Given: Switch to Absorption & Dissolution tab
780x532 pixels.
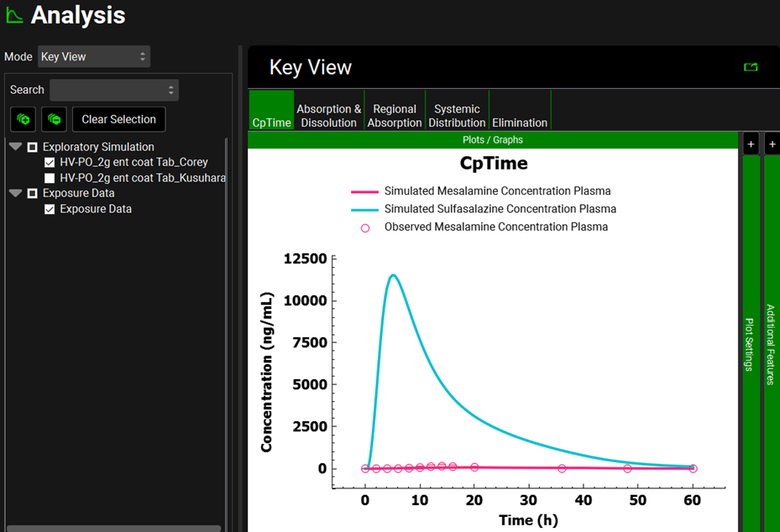Looking at the screenshot, I should pyautogui.click(x=329, y=116).
